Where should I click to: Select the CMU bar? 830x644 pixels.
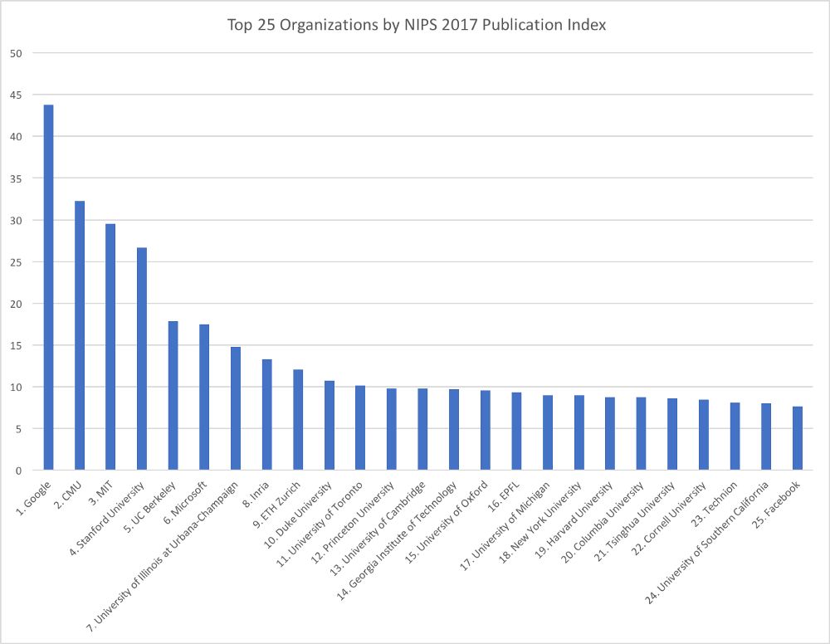click(80, 335)
